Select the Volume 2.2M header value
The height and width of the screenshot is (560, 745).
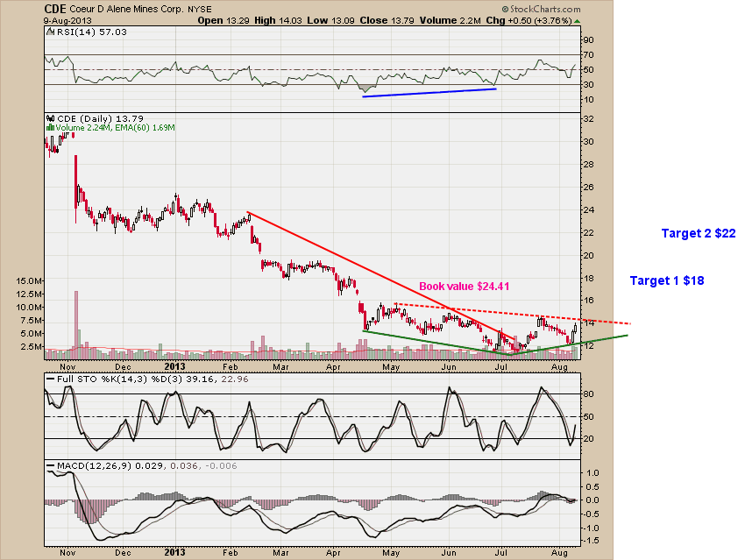(x=451, y=21)
